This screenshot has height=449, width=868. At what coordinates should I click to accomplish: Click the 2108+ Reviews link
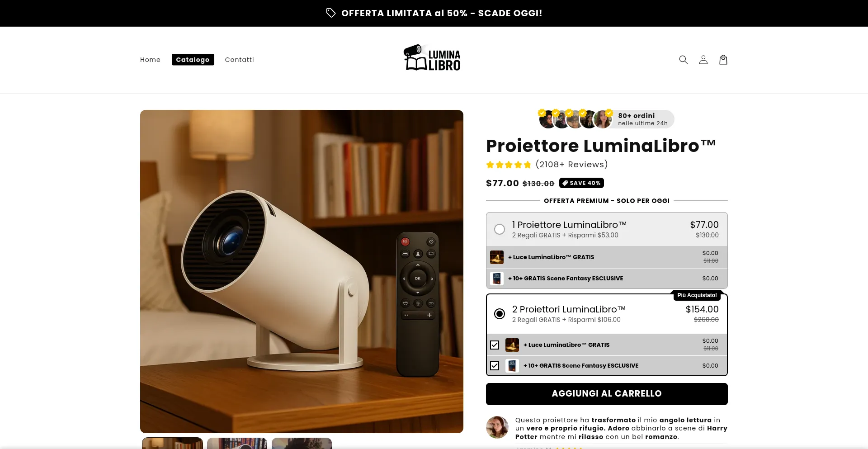[x=571, y=165]
